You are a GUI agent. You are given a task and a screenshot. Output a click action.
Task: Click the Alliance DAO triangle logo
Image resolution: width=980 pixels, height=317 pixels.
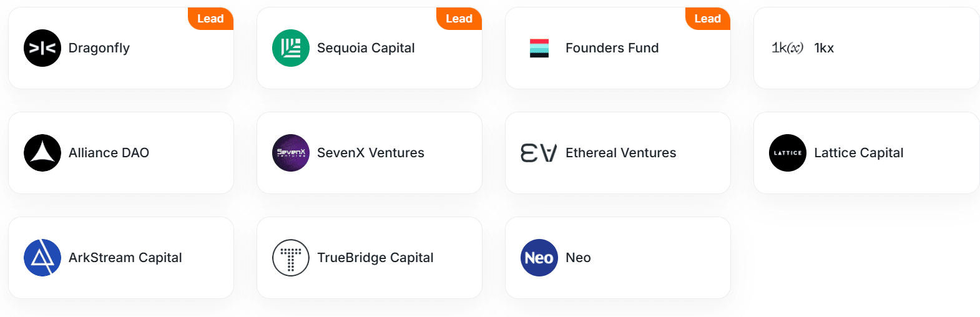click(x=42, y=153)
